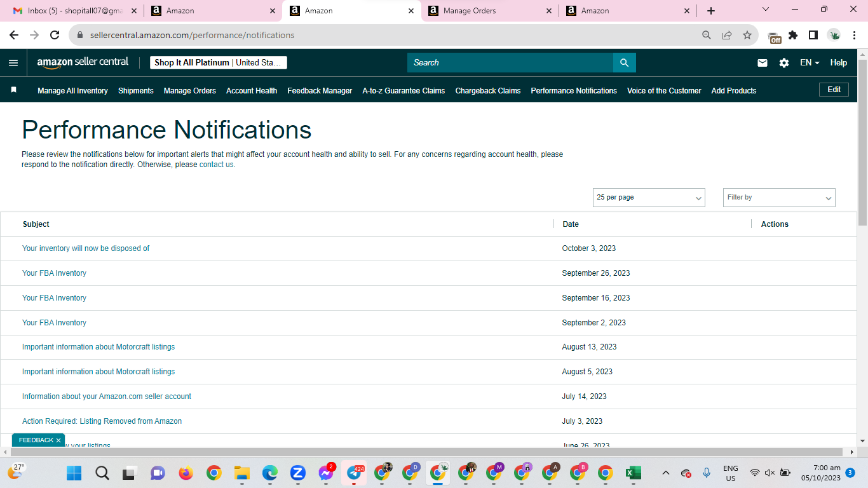Screen dimensions: 868x488
Task: Click the Amazon Seller Central logo
Action: [83, 63]
